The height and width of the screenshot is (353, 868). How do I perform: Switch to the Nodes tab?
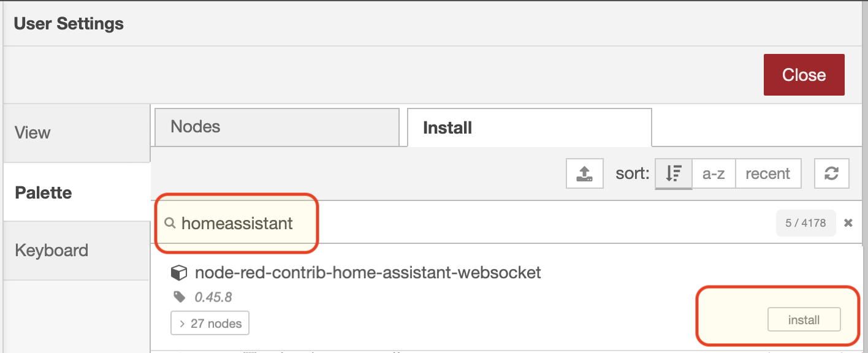point(277,127)
